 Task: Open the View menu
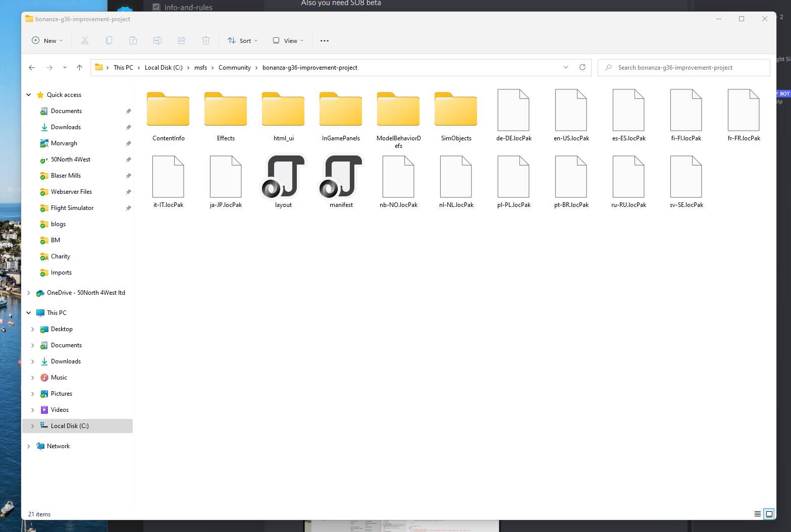tap(288, 40)
